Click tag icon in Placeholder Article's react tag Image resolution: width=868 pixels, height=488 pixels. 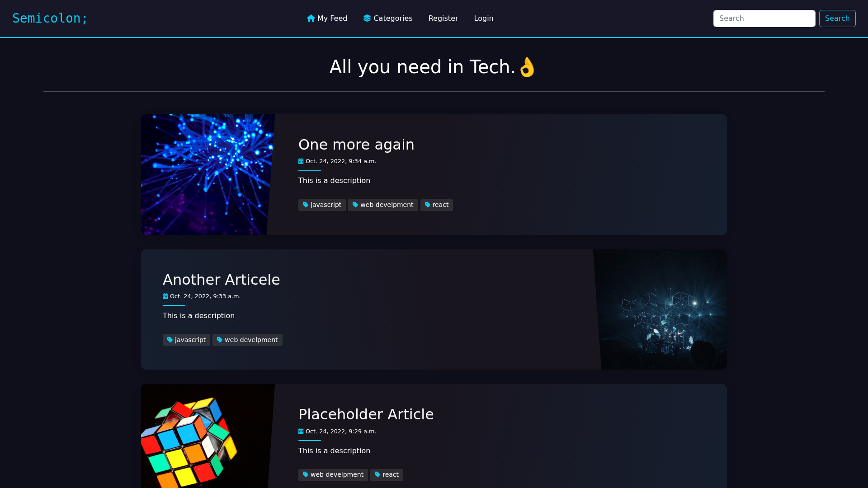(377, 474)
